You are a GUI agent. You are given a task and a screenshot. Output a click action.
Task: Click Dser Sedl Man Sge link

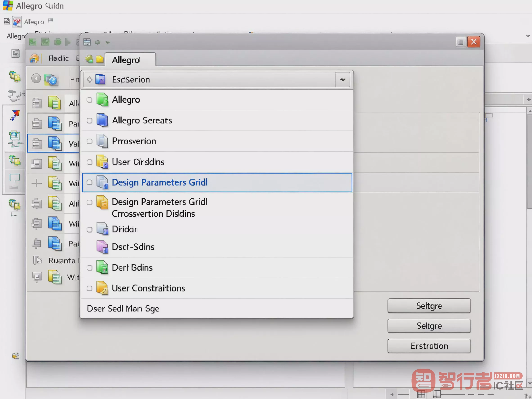click(123, 309)
